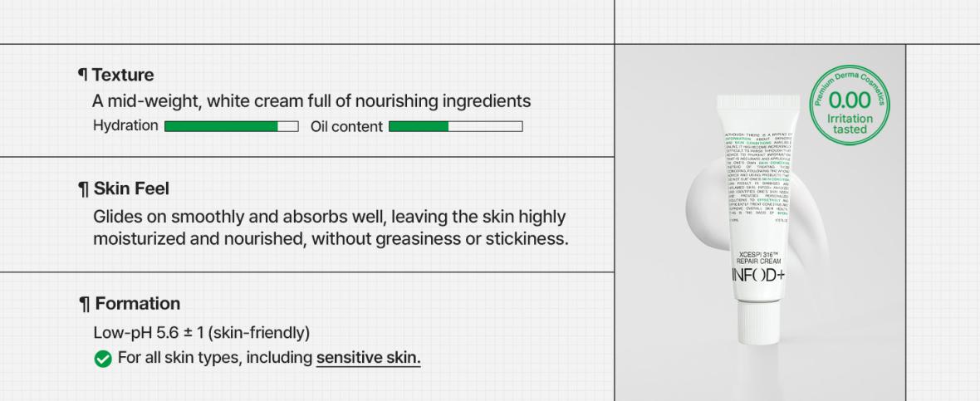Screen dimensions: 980x401
Task: Click the XCESPI 316 Repair Cream label
Action: (759, 258)
